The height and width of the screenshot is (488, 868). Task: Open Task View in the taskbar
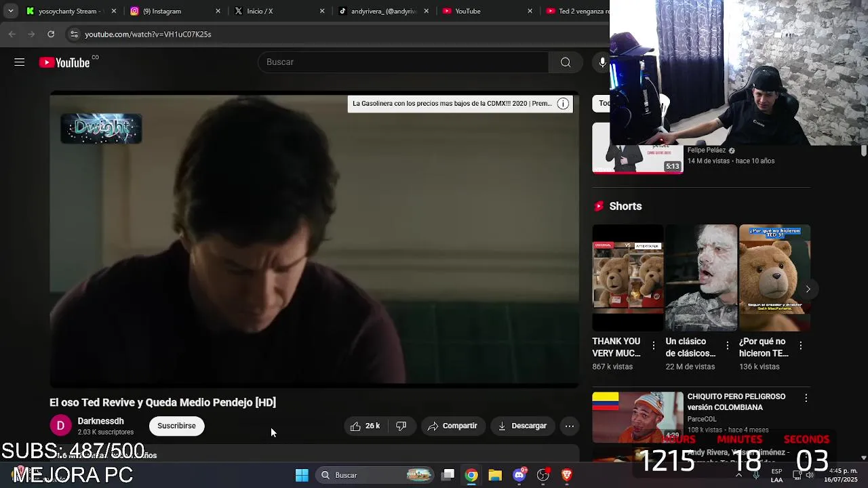point(448,475)
